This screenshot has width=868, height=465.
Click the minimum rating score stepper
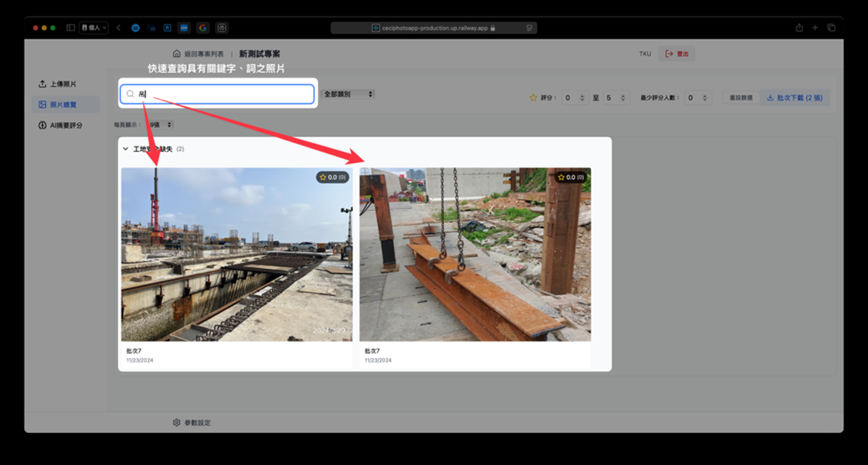click(x=575, y=98)
